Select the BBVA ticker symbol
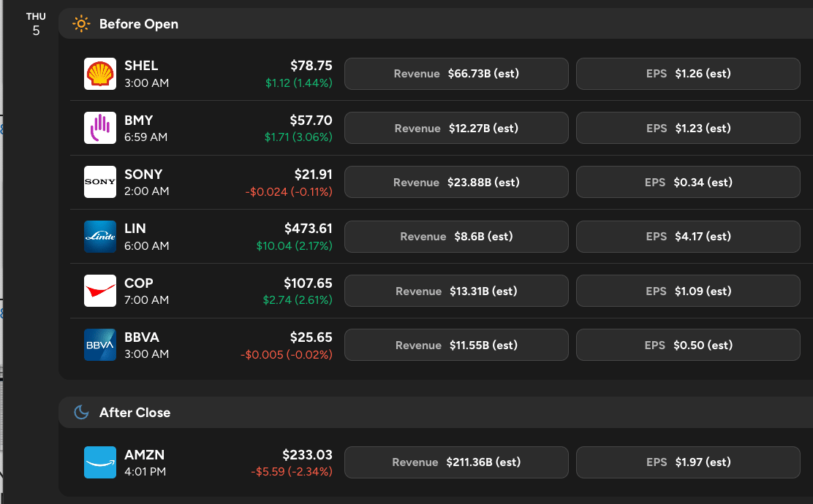Screen dimensions: 813x504 pyautogui.click(x=142, y=337)
